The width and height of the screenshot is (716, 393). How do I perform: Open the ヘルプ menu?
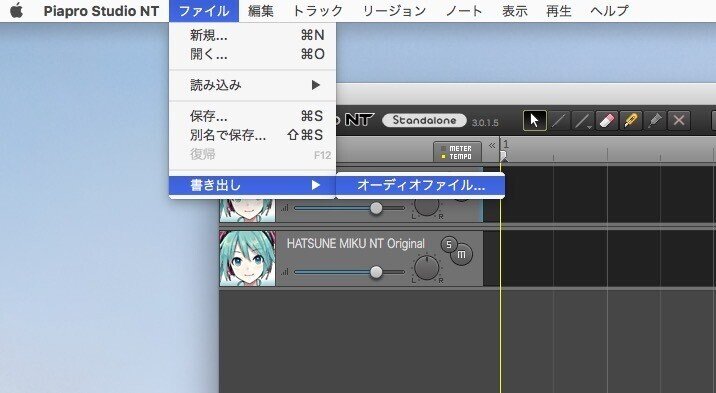coord(609,10)
